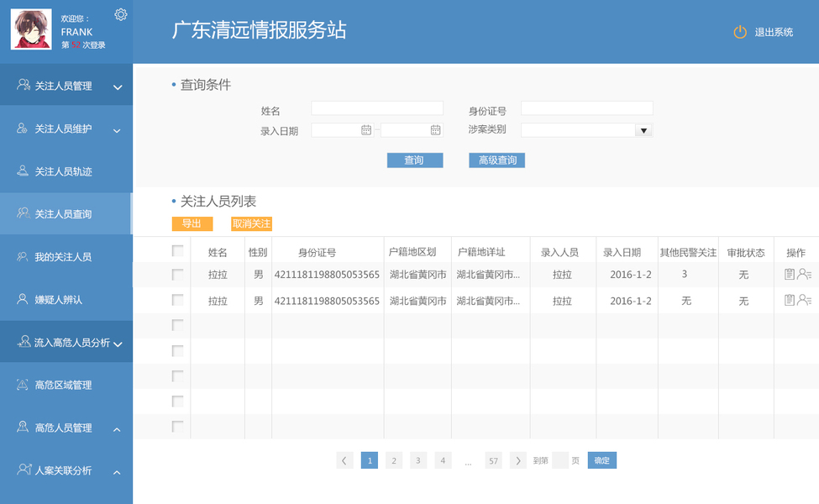Collapse 关注人员管理 using its chevron
The width and height of the screenshot is (819, 504).
(x=118, y=87)
